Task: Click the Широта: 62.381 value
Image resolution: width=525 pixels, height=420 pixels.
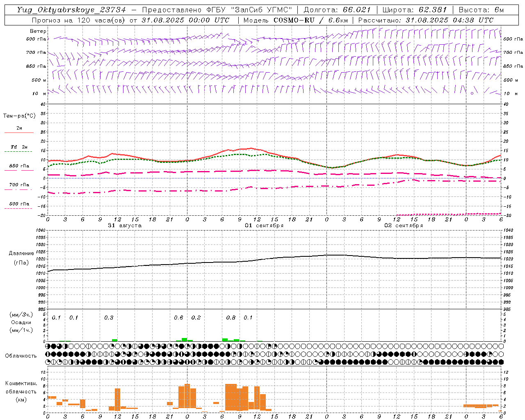Action: click(415, 10)
